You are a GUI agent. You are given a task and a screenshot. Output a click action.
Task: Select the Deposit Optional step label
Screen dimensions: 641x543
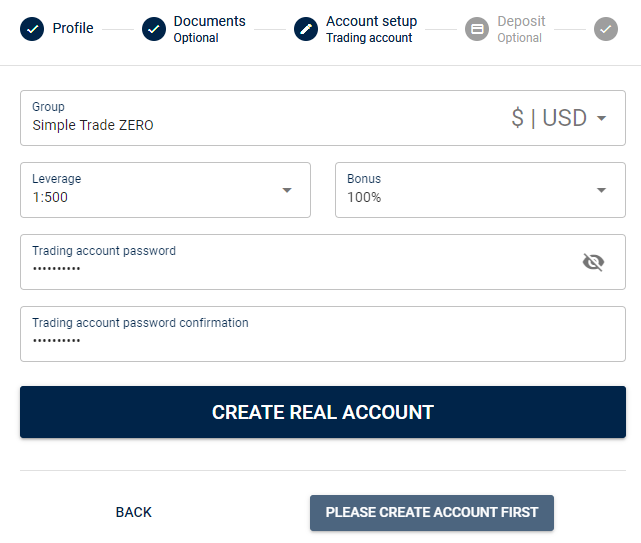[x=521, y=29]
